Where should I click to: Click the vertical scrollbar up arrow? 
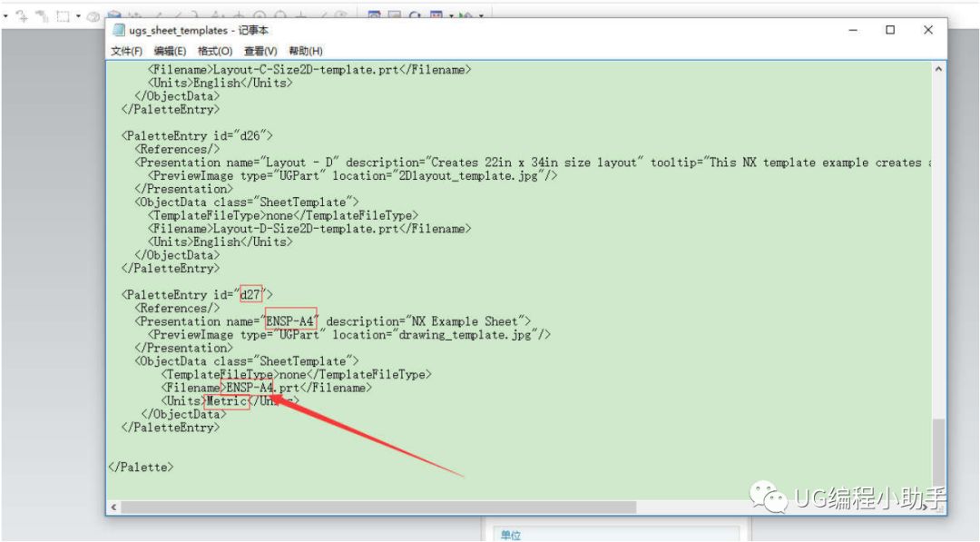point(938,69)
